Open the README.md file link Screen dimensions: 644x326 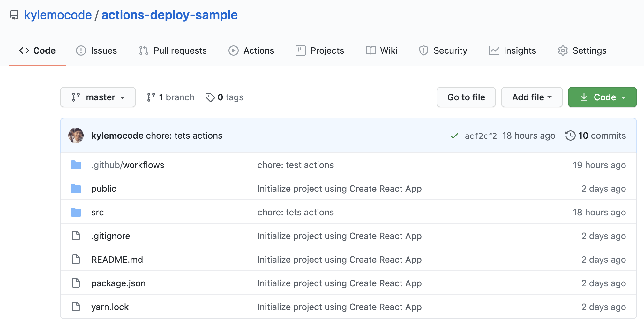(x=117, y=260)
